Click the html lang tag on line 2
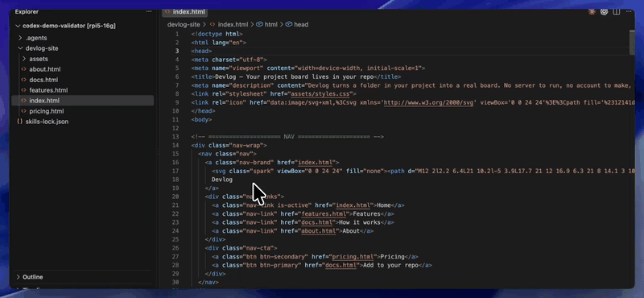644x298 pixels. (218, 43)
